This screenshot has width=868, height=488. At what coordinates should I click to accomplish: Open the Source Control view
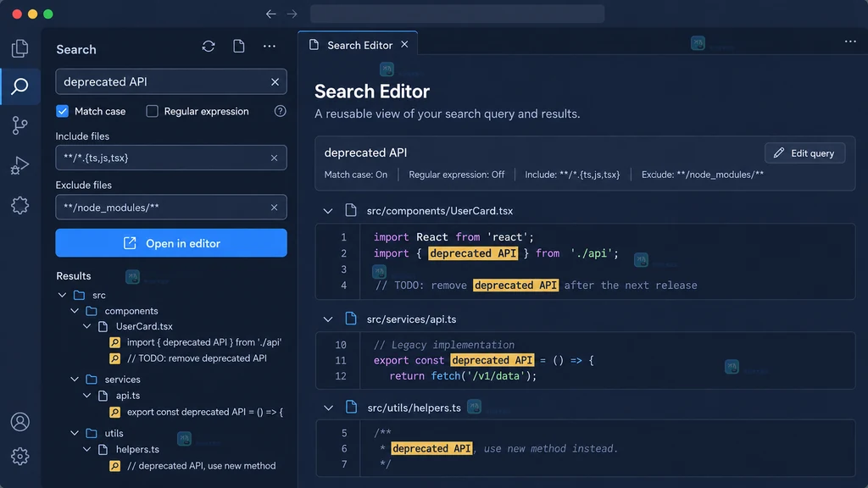(20, 125)
